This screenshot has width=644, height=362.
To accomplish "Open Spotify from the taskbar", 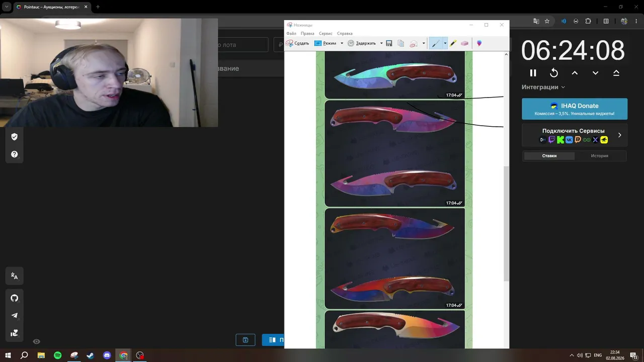I will 57,355.
